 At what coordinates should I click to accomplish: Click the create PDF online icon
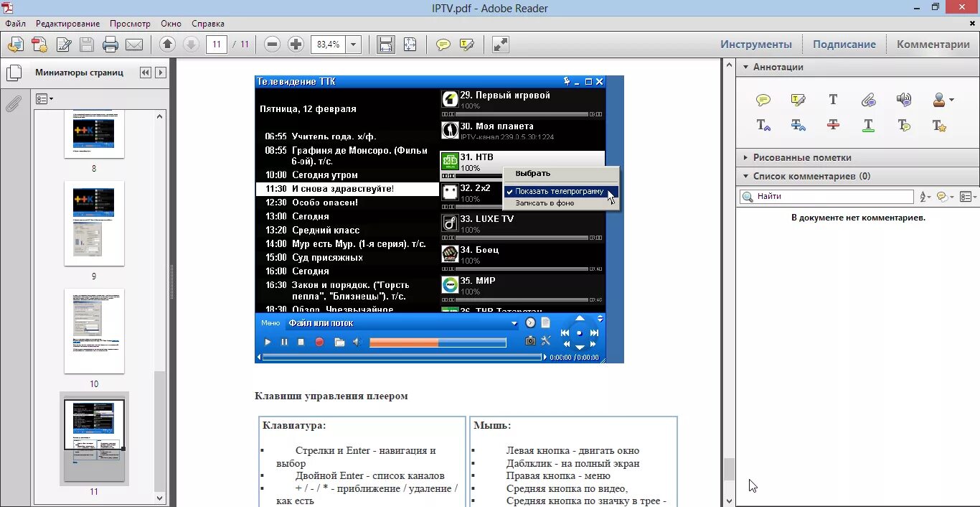click(x=15, y=45)
